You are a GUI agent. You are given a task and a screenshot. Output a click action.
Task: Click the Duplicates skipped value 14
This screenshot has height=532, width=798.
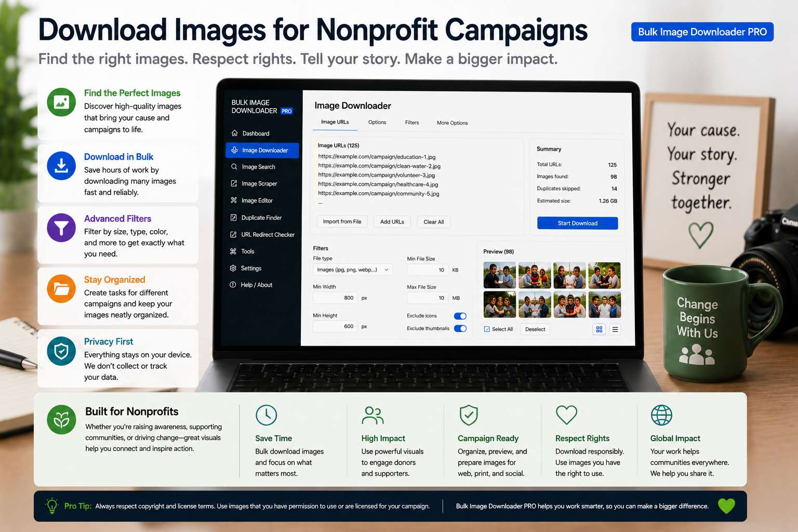(614, 189)
